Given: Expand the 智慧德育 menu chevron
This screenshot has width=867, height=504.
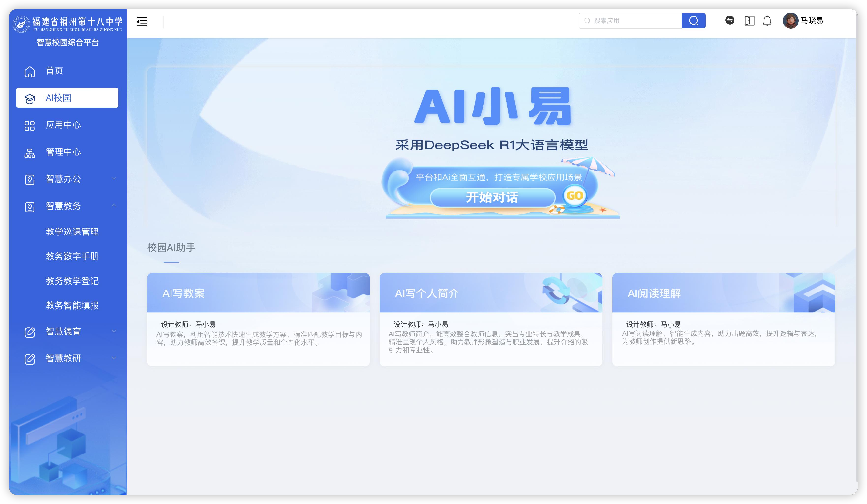Looking at the screenshot, I should (x=114, y=331).
